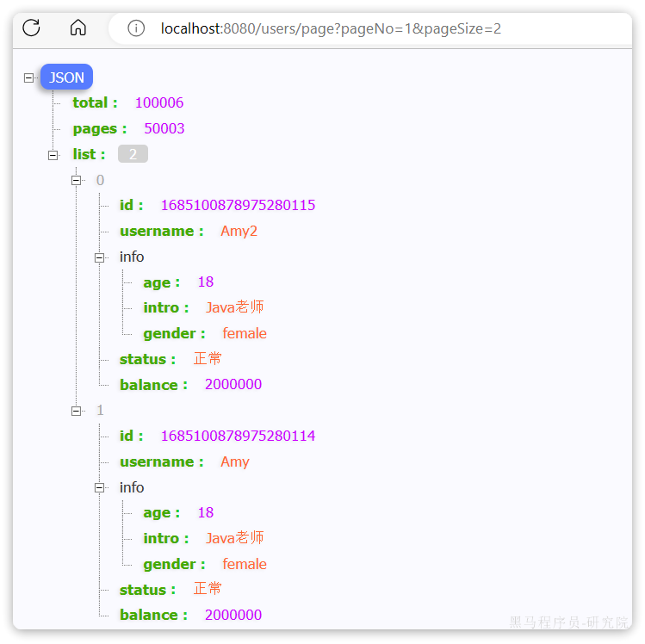Click the username value Amy2
The height and width of the screenshot is (644, 645).
239,231
